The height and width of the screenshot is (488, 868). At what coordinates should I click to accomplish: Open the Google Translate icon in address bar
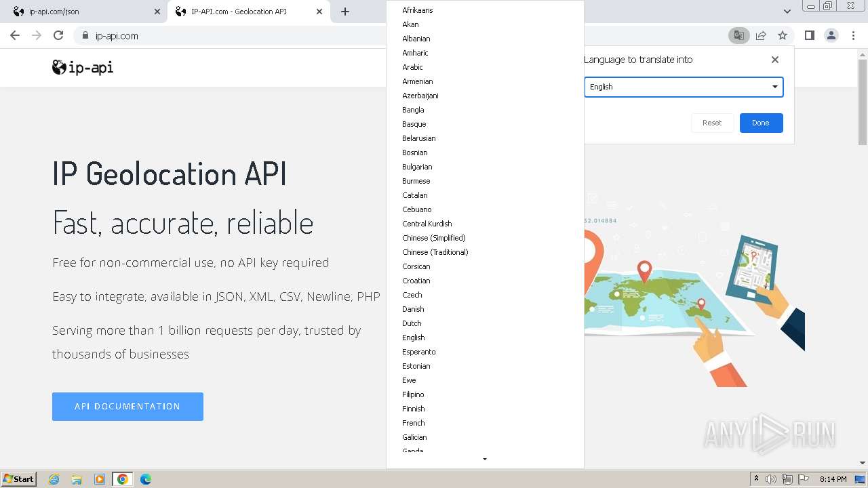738,36
